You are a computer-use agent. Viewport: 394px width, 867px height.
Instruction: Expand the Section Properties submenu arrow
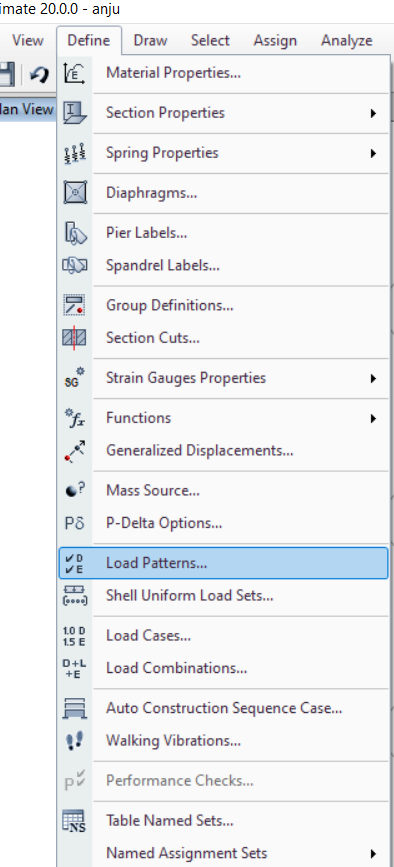pyautogui.click(x=374, y=113)
